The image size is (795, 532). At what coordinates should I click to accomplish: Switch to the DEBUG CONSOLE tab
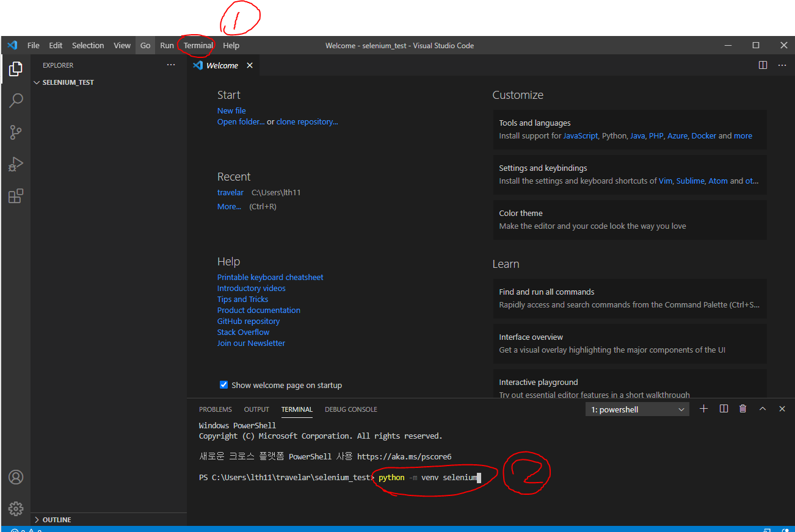pos(351,409)
